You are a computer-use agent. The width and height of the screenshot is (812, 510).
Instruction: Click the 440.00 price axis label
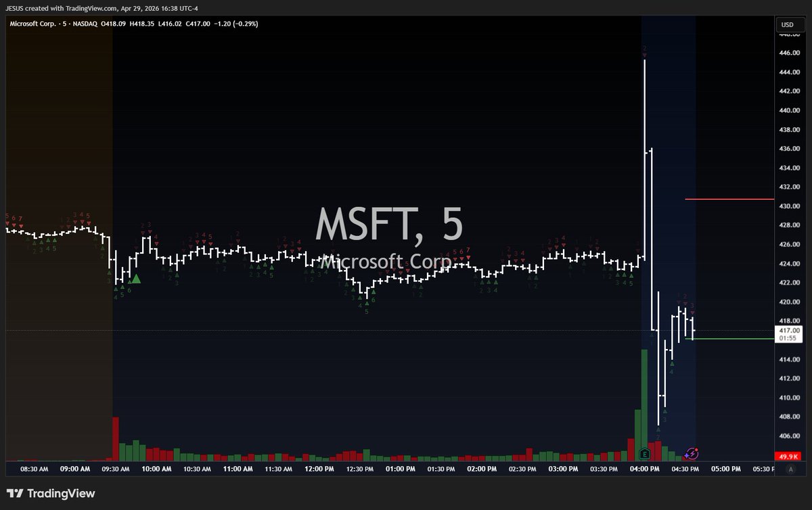coord(789,110)
